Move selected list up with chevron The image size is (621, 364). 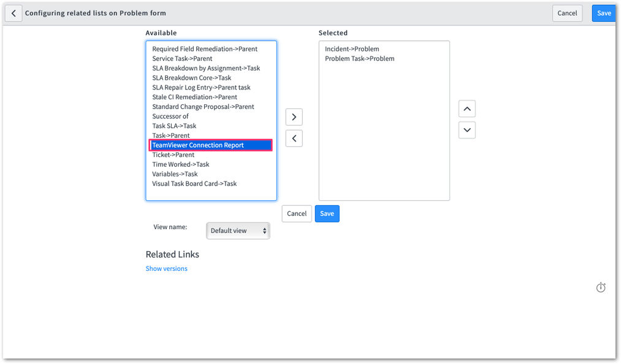pyautogui.click(x=467, y=109)
